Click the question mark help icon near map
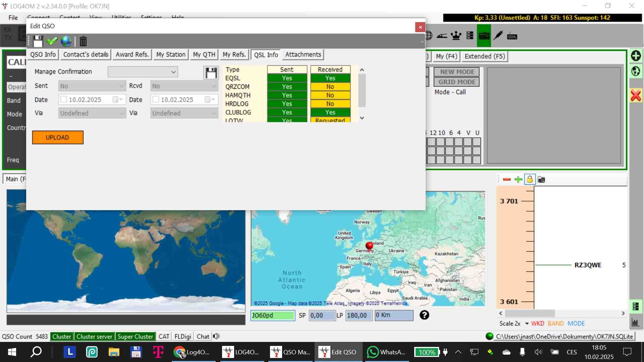644x362 pixels. click(x=424, y=315)
